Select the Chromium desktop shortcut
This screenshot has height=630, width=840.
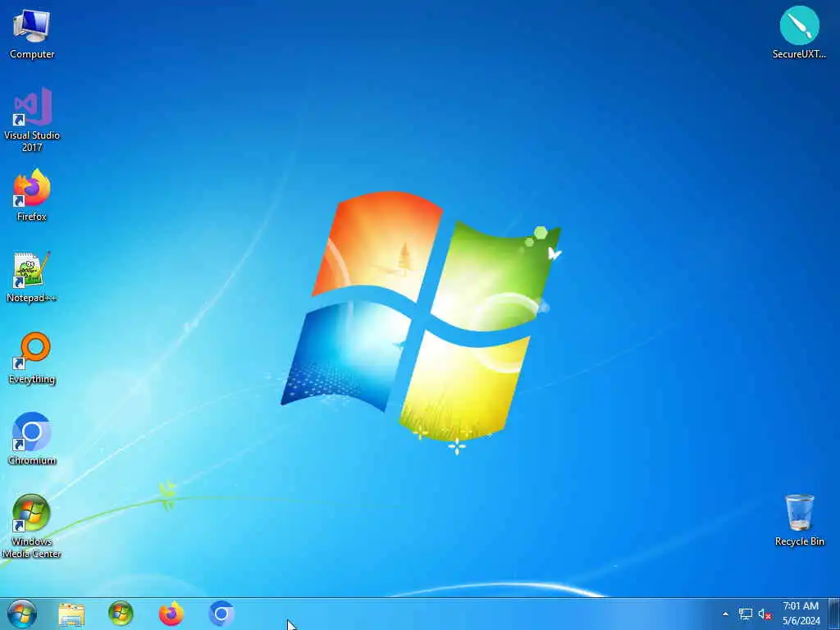click(x=32, y=440)
